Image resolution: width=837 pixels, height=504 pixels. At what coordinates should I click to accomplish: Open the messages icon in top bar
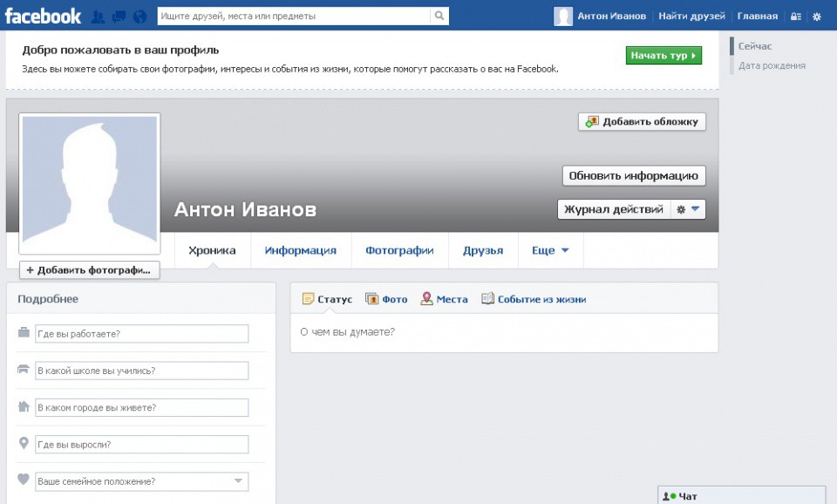click(119, 17)
